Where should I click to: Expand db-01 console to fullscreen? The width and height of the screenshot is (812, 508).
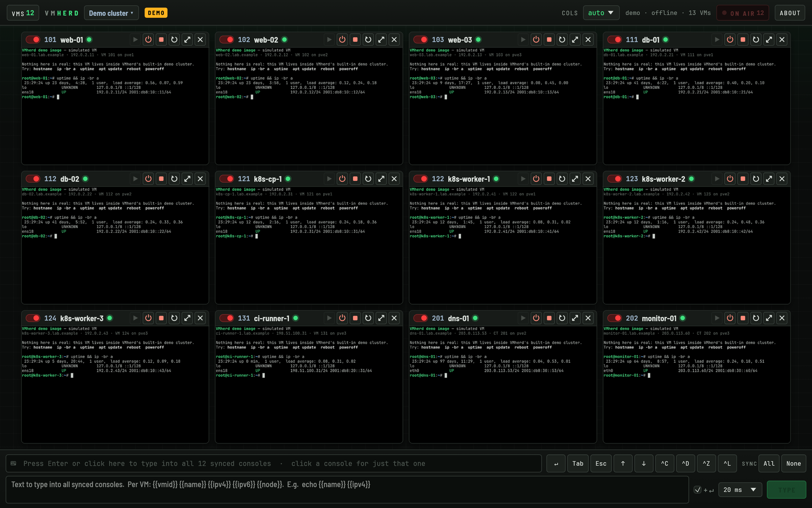(x=769, y=40)
